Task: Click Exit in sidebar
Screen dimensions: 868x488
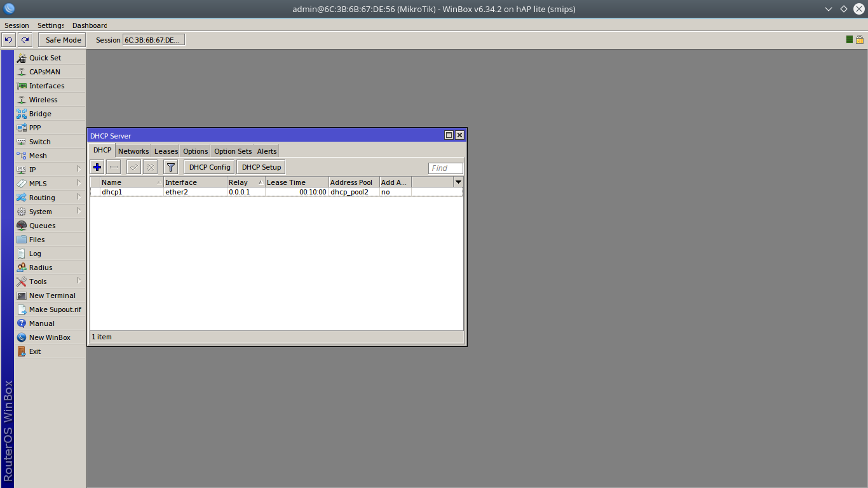Action: [x=50, y=351]
